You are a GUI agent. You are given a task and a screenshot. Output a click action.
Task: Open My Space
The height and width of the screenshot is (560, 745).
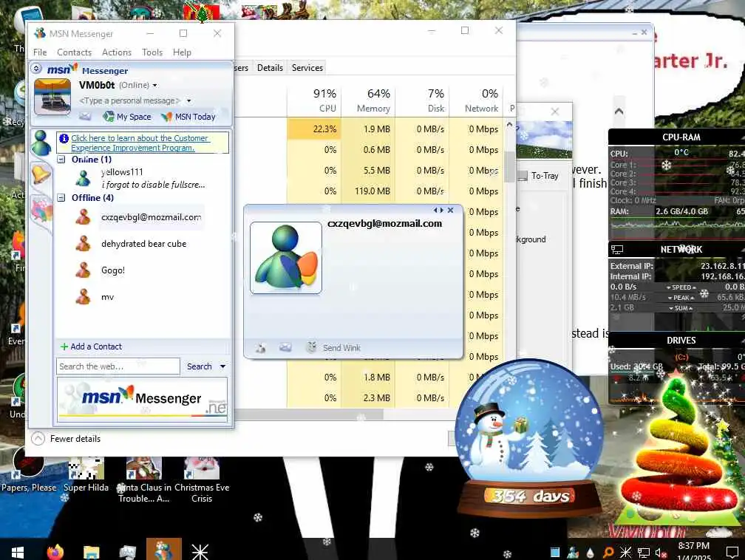(x=127, y=117)
